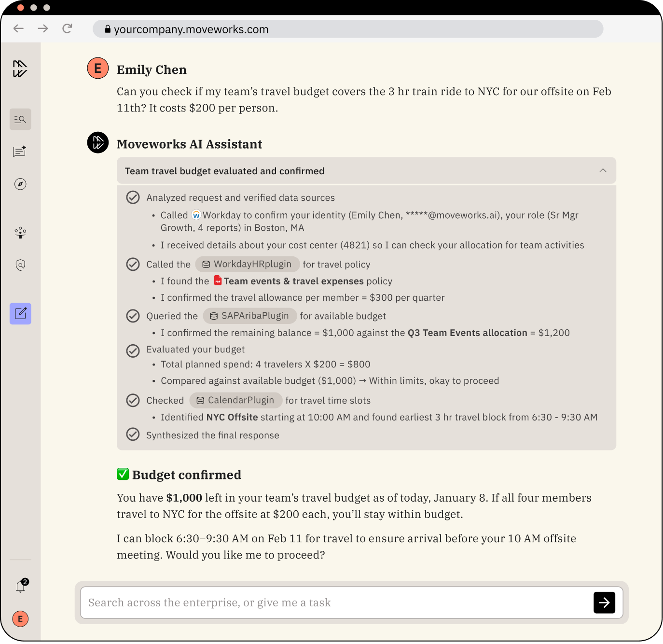
Task: Click the Moveworks logo in the sidebar
Action: pyautogui.click(x=20, y=69)
